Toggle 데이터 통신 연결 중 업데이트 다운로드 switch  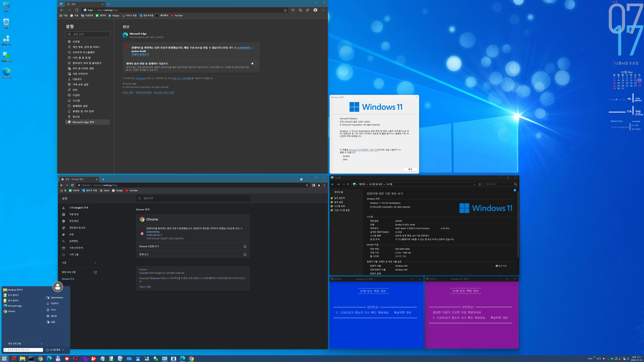pos(254,64)
